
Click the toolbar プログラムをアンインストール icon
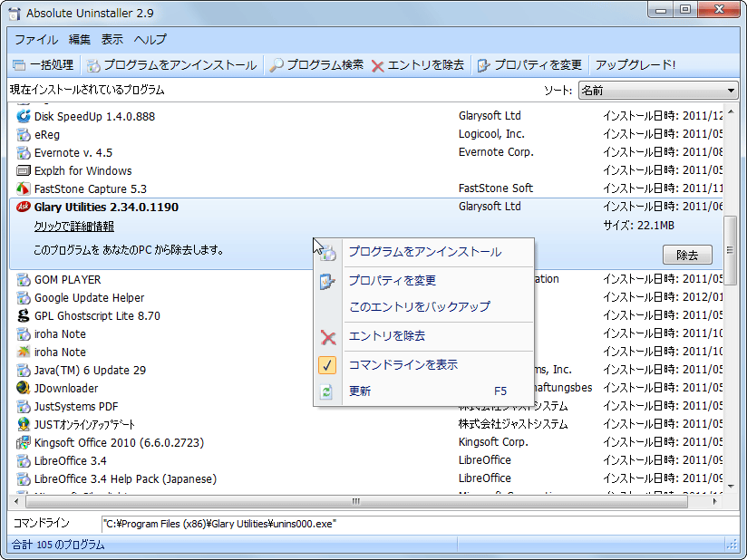pyautogui.click(x=92, y=65)
